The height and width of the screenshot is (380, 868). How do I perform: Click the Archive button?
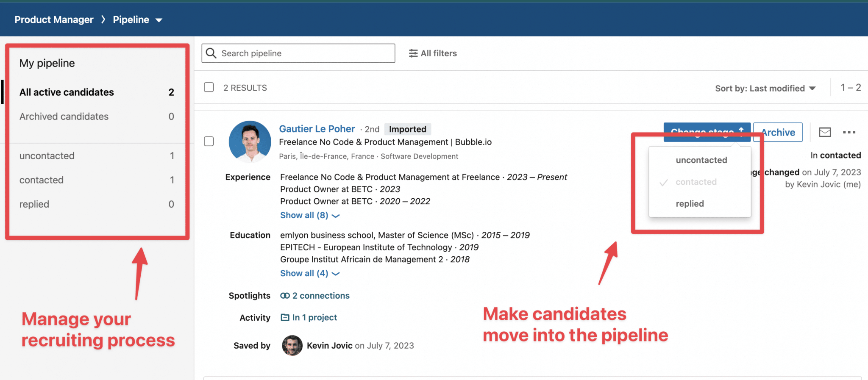tap(777, 132)
